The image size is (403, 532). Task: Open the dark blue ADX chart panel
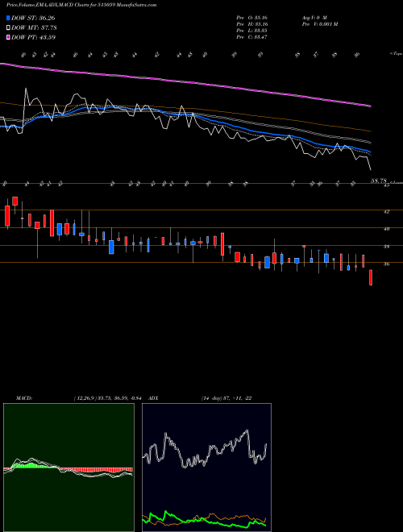pyautogui.click(x=206, y=468)
